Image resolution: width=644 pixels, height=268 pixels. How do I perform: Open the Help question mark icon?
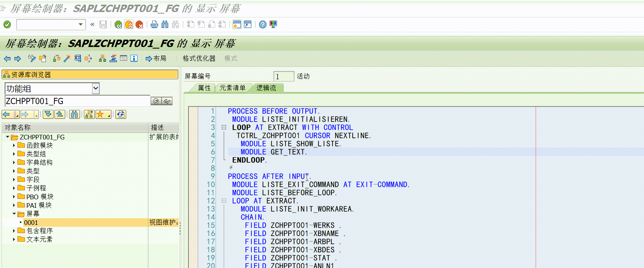click(263, 24)
